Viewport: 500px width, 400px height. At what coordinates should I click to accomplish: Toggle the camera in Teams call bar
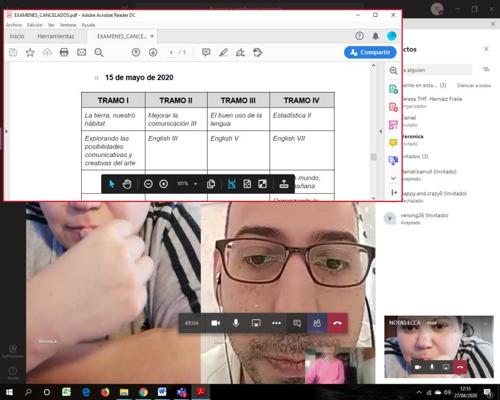point(216,323)
